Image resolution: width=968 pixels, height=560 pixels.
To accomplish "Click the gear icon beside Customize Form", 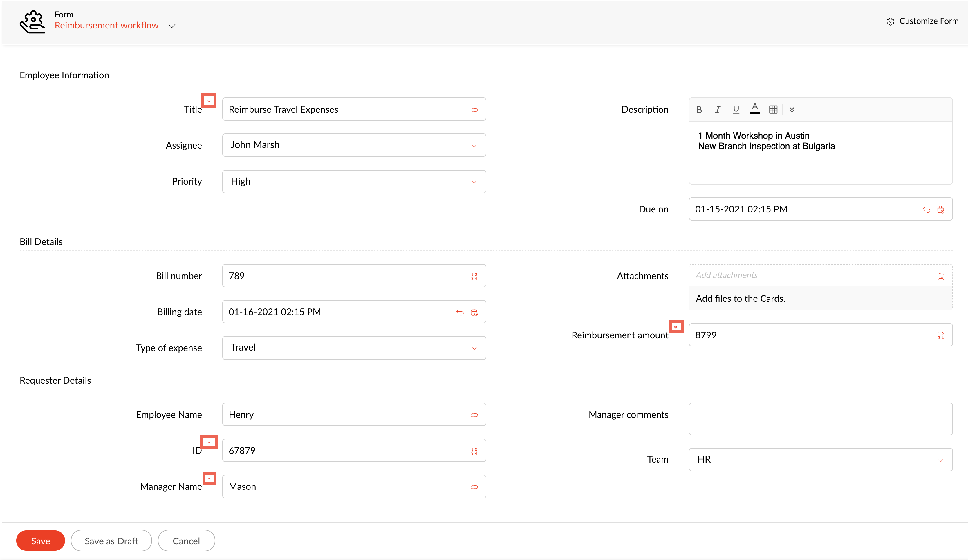I will point(890,21).
